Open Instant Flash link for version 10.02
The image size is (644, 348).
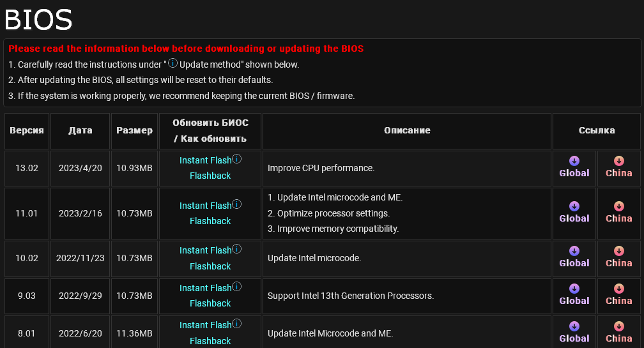click(205, 250)
